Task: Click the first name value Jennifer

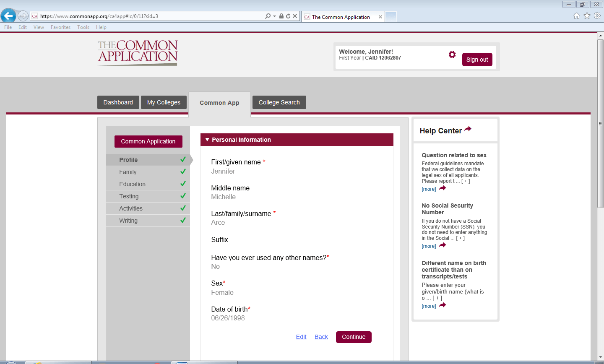Action: coord(223,171)
